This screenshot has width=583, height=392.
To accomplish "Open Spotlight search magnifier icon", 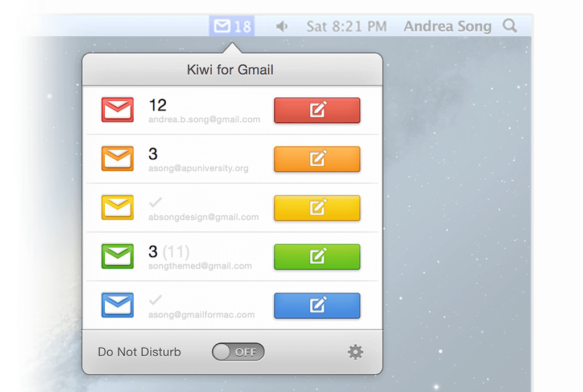I will tap(510, 26).
